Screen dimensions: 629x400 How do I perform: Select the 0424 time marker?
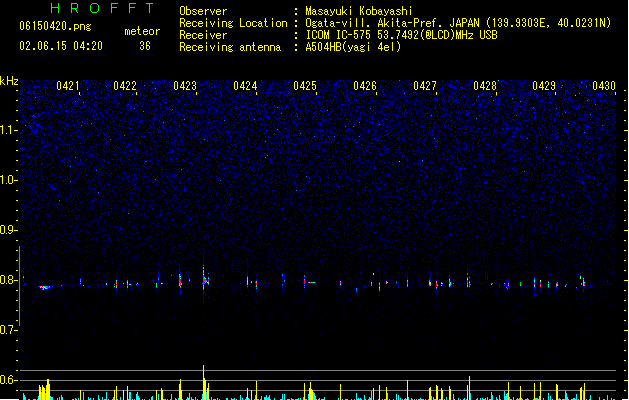tap(245, 86)
